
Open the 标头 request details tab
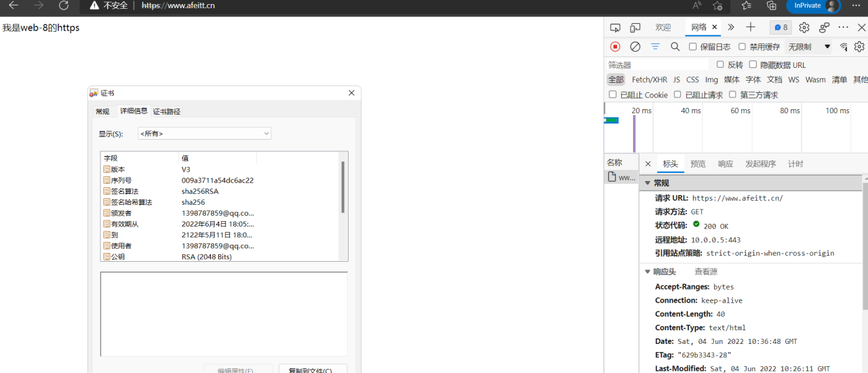[670, 164]
